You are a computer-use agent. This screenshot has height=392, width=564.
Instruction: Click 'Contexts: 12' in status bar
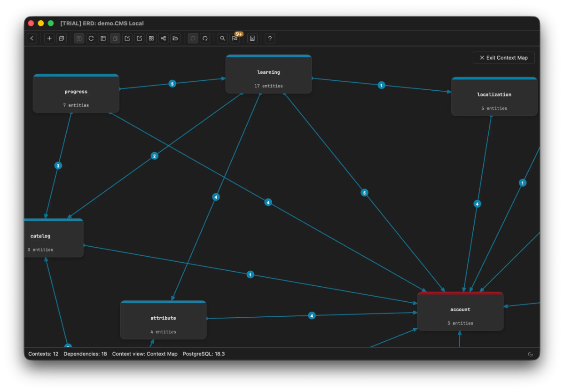pos(43,354)
